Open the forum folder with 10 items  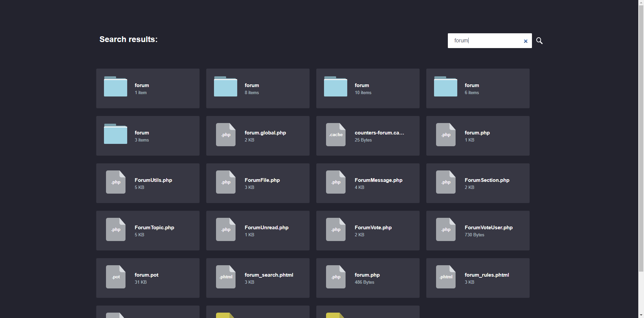[368, 88]
